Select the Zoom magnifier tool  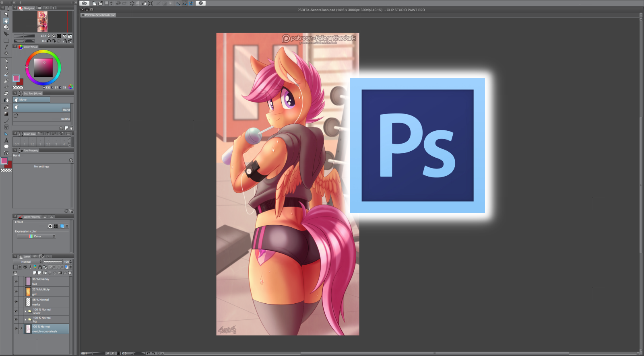pyautogui.click(x=6, y=14)
